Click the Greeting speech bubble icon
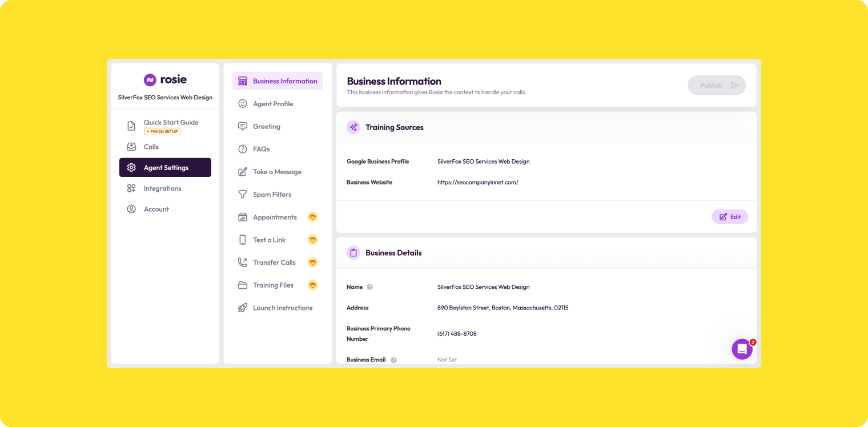The image size is (868, 427). pyautogui.click(x=243, y=127)
